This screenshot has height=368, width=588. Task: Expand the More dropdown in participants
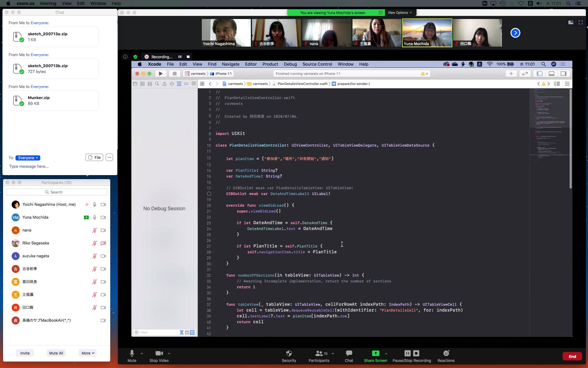pos(88,353)
